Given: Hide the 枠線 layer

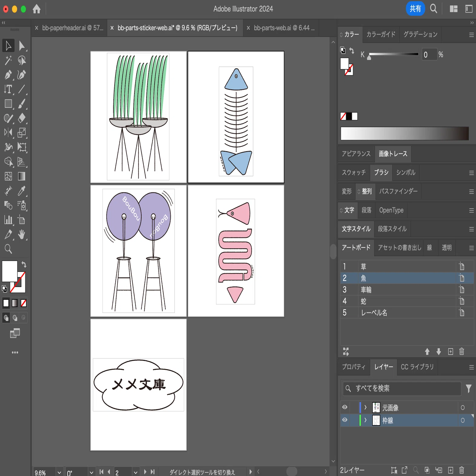Looking at the screenshot, I should (345, 420).
